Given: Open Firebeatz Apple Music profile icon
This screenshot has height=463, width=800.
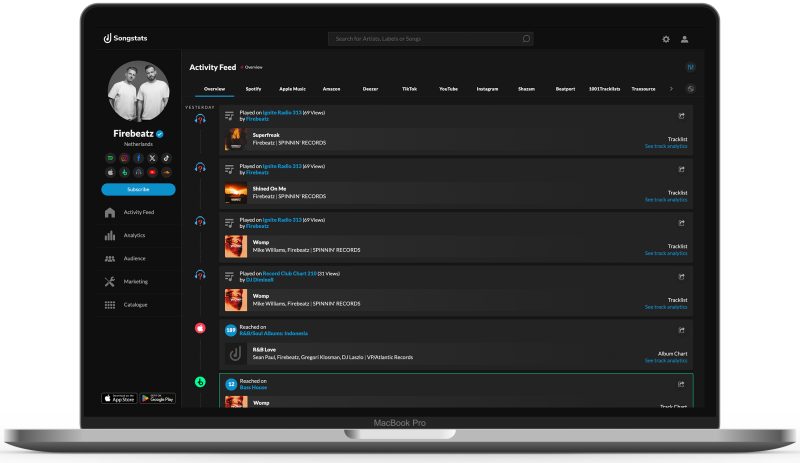Looking at the screenshot, I should tap(110, 172).
